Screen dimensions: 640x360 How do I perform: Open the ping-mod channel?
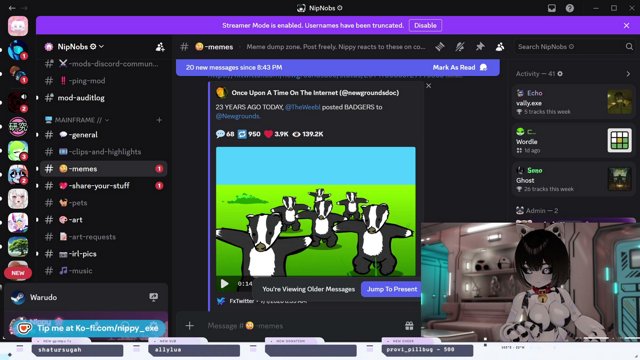pos(104,81)
